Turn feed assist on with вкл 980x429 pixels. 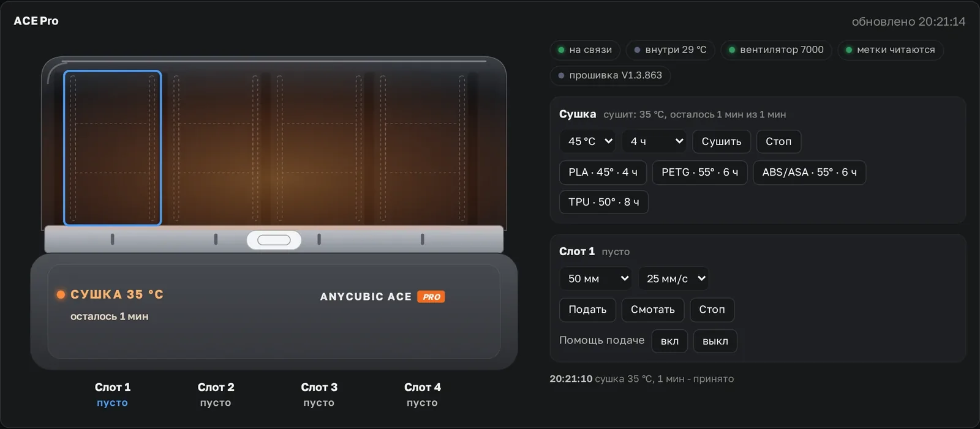click(x=669, y=341)
